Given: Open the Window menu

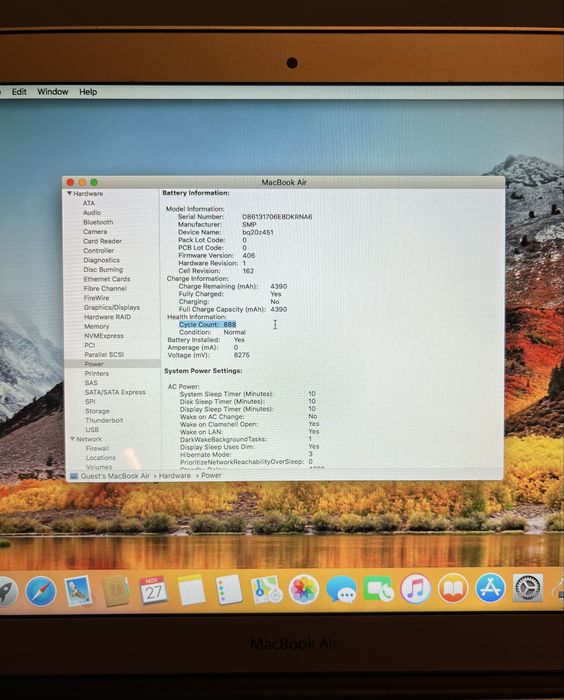Looking at the screenshot, I should (53, 92).
